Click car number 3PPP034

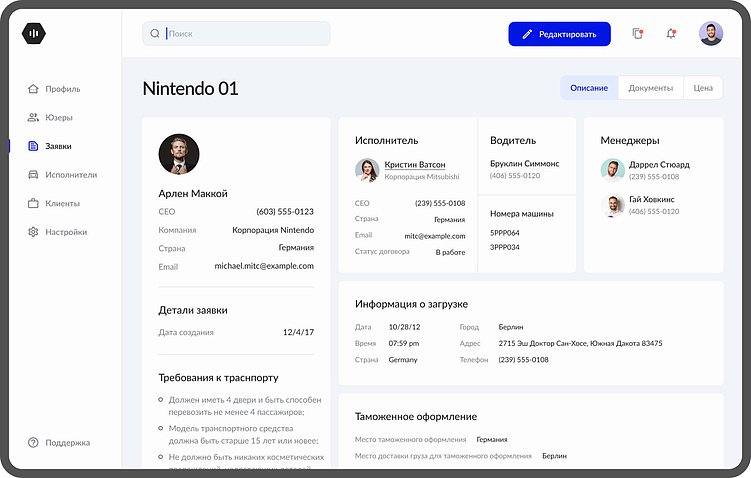[504, 247]
